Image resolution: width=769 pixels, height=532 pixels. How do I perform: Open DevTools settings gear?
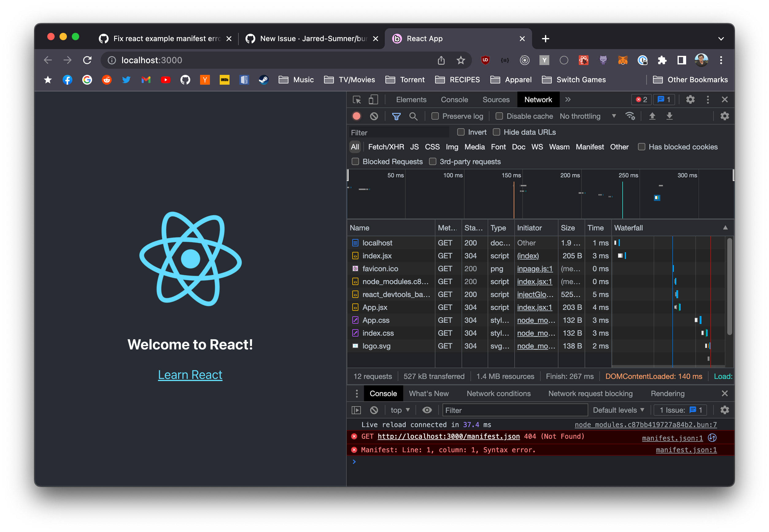[690, 99]
